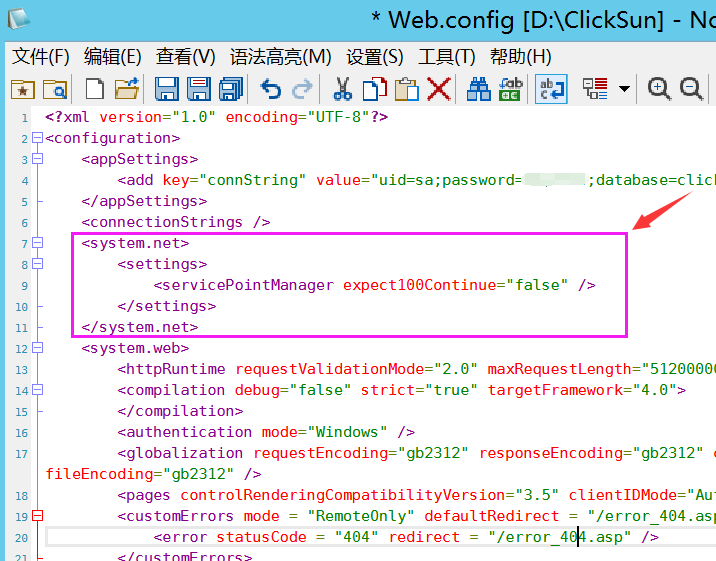Zoom in with the plus magnifier
Viewport: 716px width, 561px height.
click(659, 89)
